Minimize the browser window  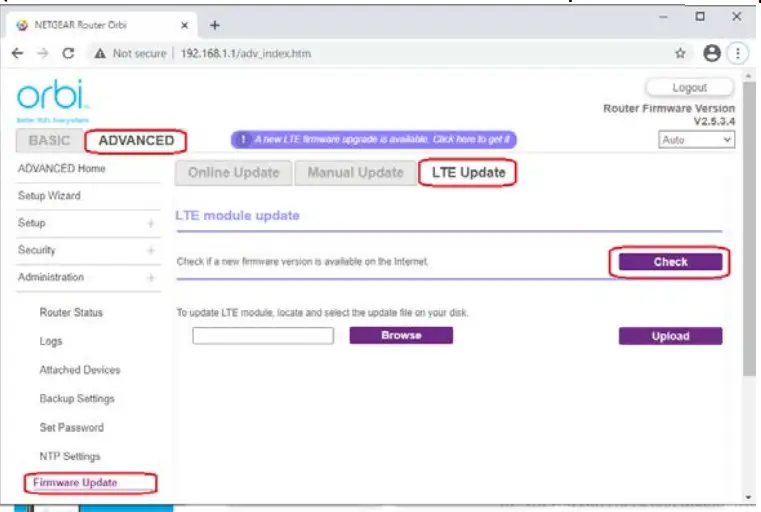[663, 17]
